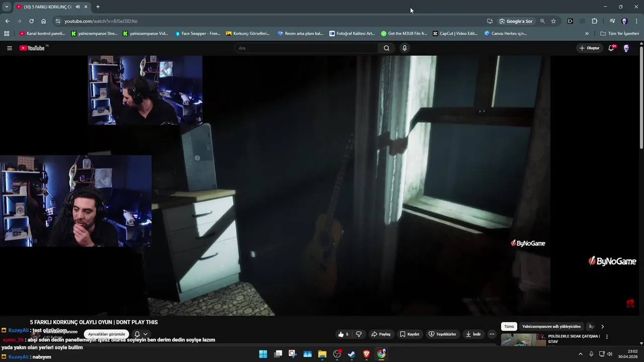Open a new browser tab
Viewport: 644px width, 362px height.
(98, 7)
